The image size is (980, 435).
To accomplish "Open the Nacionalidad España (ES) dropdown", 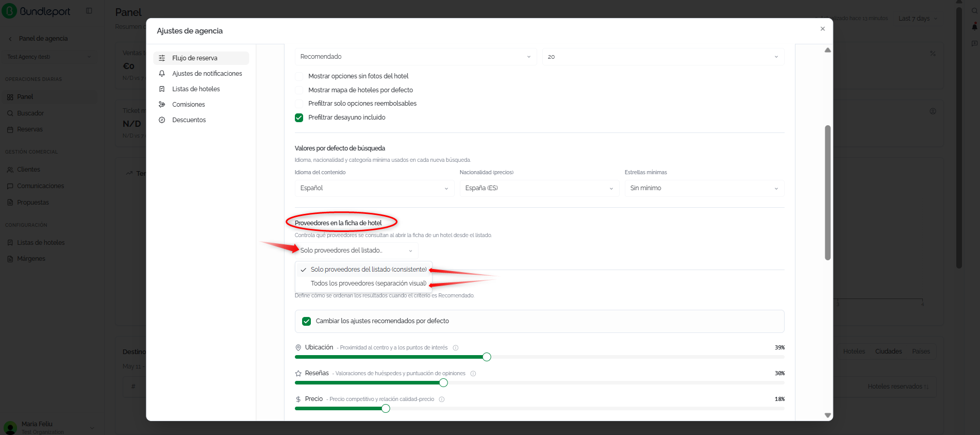I will point(539,188).
